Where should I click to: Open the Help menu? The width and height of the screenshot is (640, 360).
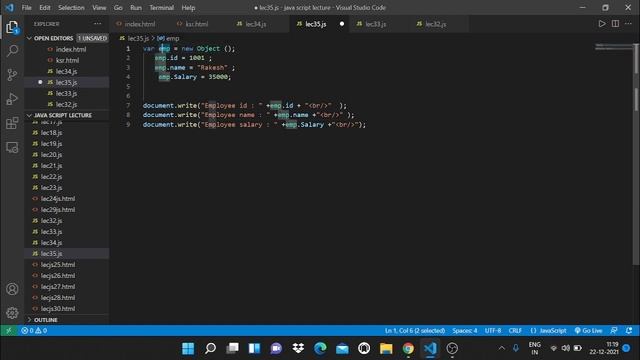pyautogui.click(x=188, y=7)
